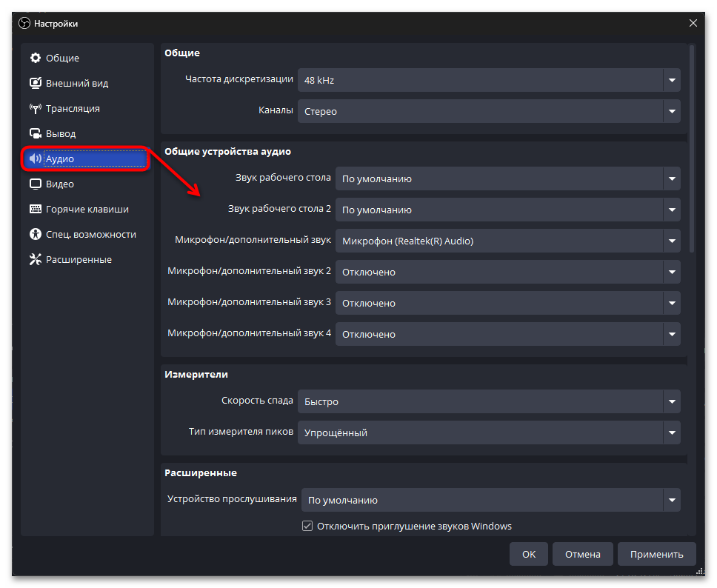Open the Частота дискретизации dropdown
717x588 pixels.
[x=488, y=80]
